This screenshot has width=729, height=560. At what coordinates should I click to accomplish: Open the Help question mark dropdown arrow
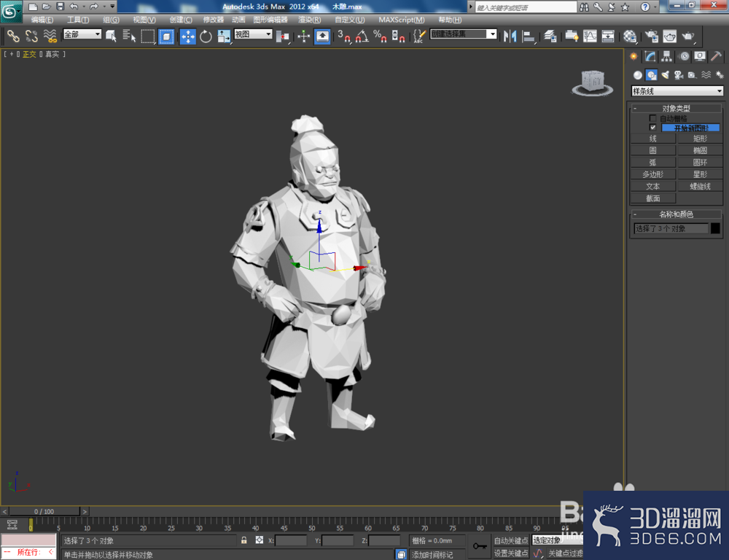click(655, 7)
